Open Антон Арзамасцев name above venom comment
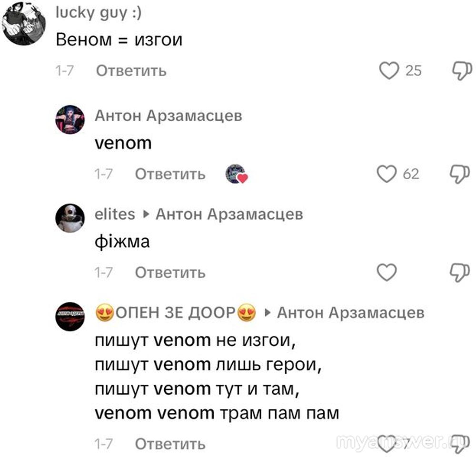Screen dimensions: 476x457 click(169, 116)
